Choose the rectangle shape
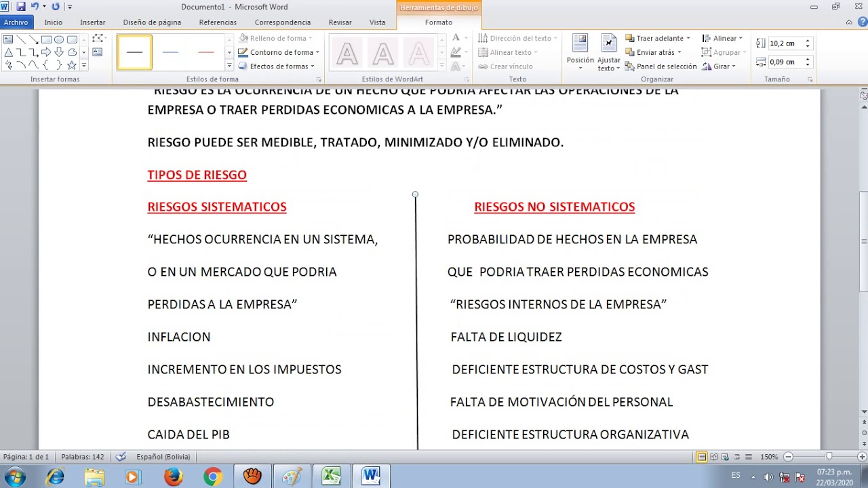This screenshot has height=488, width=868. point(46,39)
